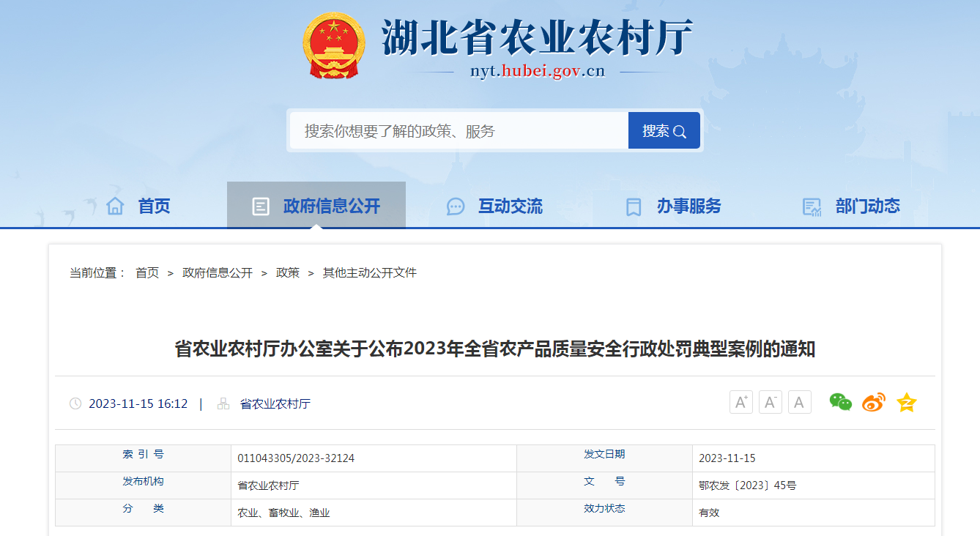
Task: Click the article title heading
Action: point(495,349)
